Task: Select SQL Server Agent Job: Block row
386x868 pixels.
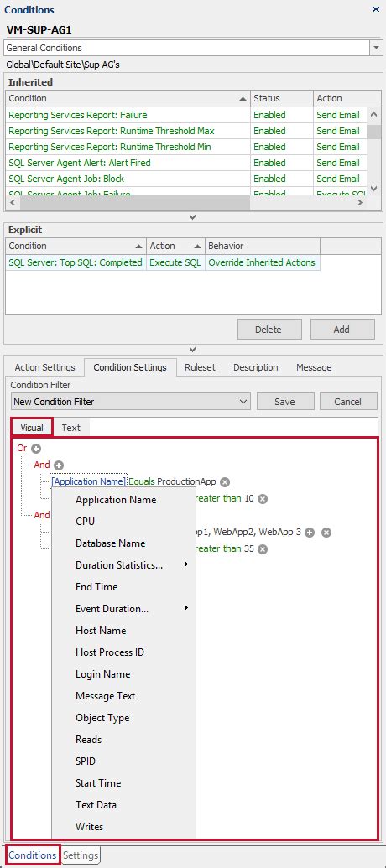Action: click(186, 179)
